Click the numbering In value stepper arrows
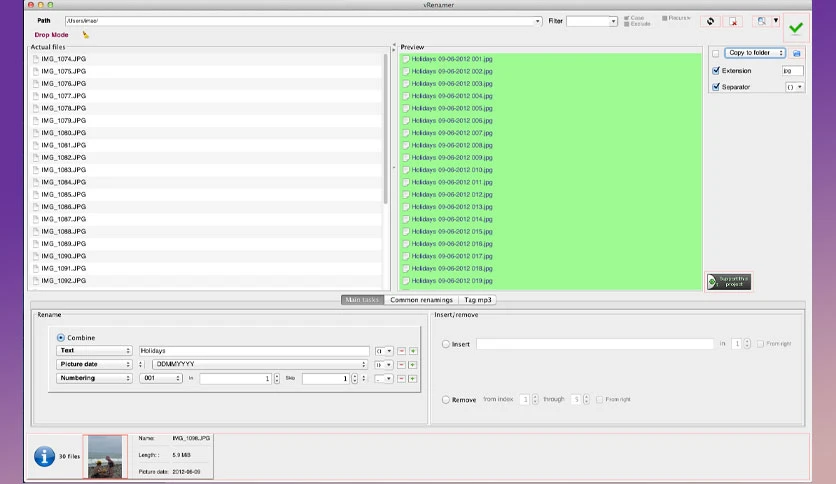The height and width of the screenshot is (484, 836). [x=277, y=378]
